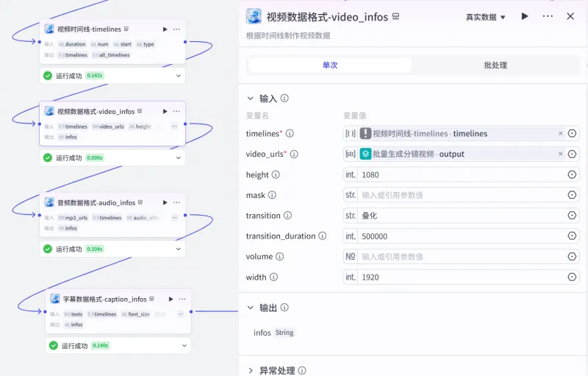Click the empty volume input field
This screenshot has height=376, width=588.
[x=462, y=257]
